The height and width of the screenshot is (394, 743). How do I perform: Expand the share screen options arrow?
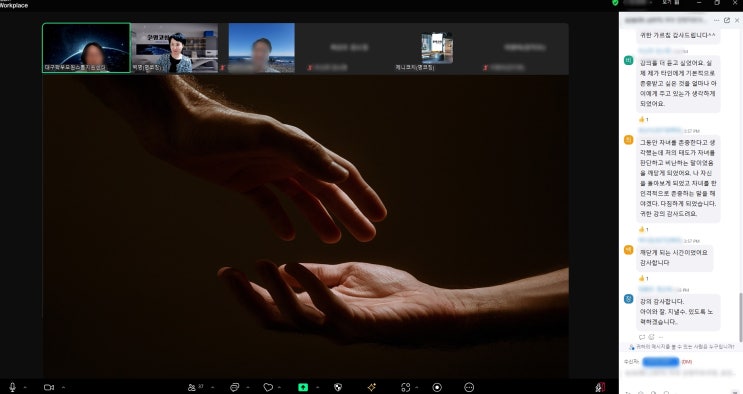(317, 387)
